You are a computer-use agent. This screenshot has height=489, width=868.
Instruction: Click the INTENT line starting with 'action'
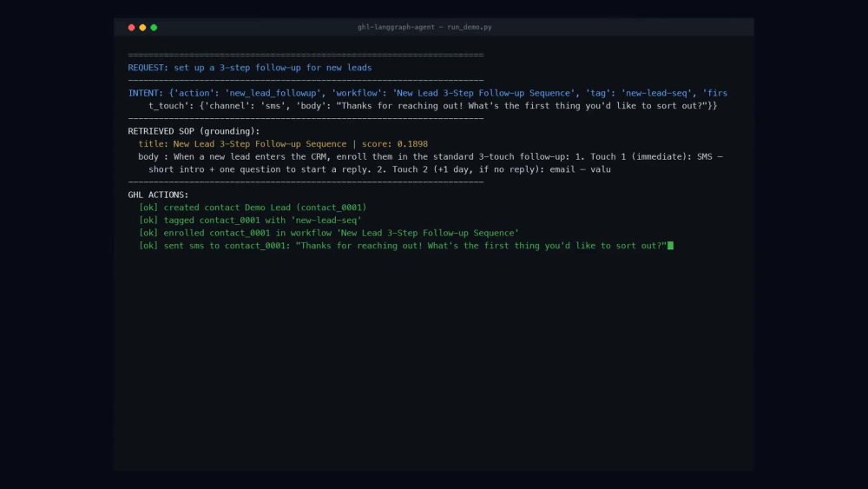pos(427,93)
